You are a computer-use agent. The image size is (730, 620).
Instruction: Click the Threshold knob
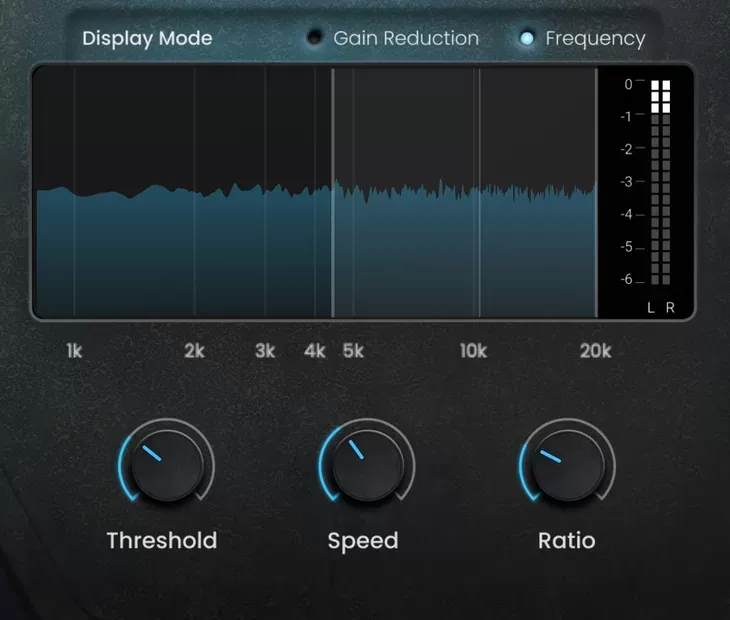(x=167, y=465)
